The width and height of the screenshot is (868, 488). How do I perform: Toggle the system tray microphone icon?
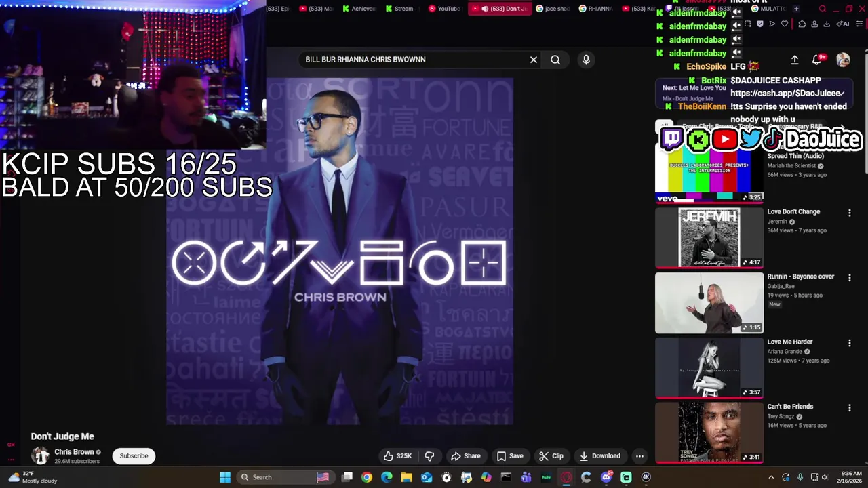800,477
